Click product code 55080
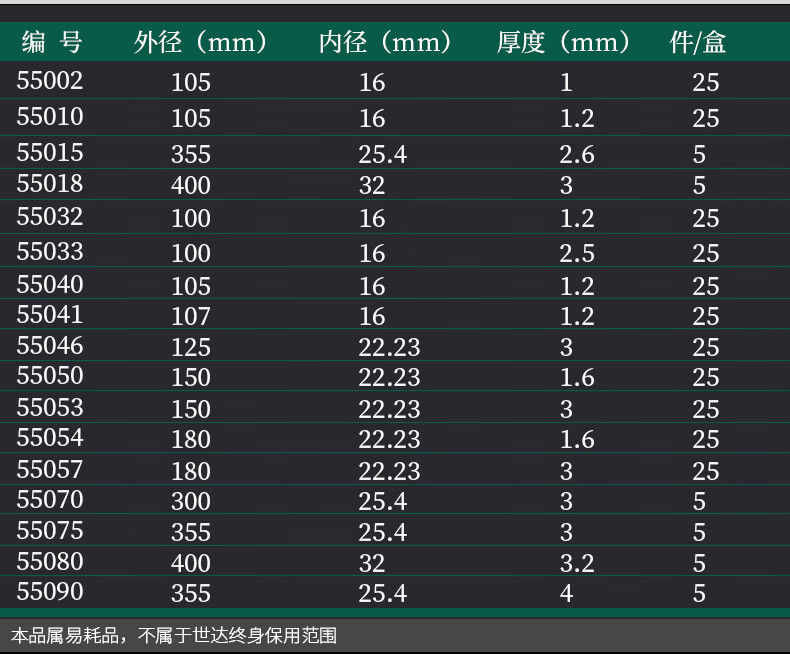Viewport: 790px width, 654px height. click(x=50, y=561)
